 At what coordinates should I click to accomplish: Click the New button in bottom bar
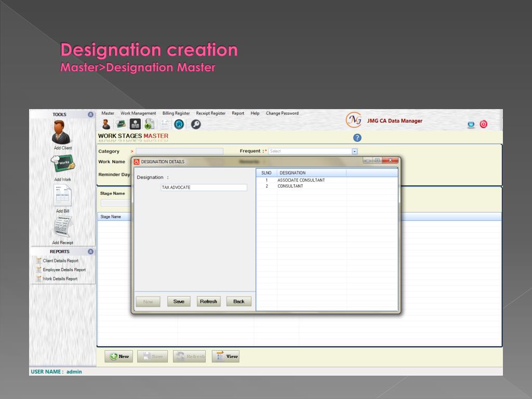click(x=119, y=356)
